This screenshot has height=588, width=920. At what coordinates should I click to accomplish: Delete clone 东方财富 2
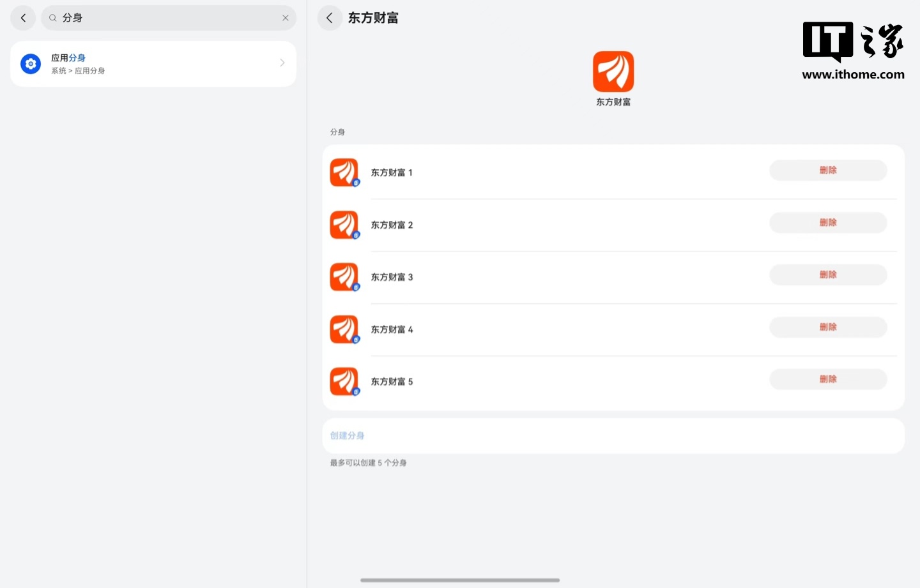[x=827, y=223]
